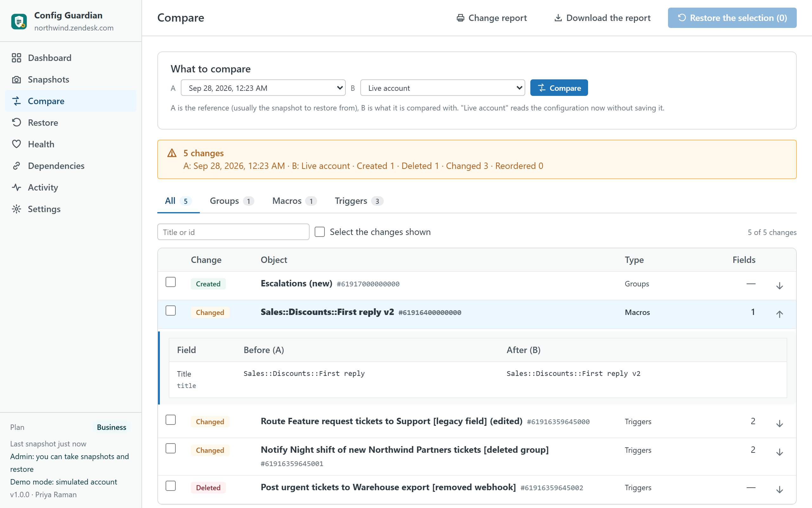This screenshot has width=812, height=508.
Task: Collapse the Sales::Discounts::First reply v2 details
Action: [779, 314]
